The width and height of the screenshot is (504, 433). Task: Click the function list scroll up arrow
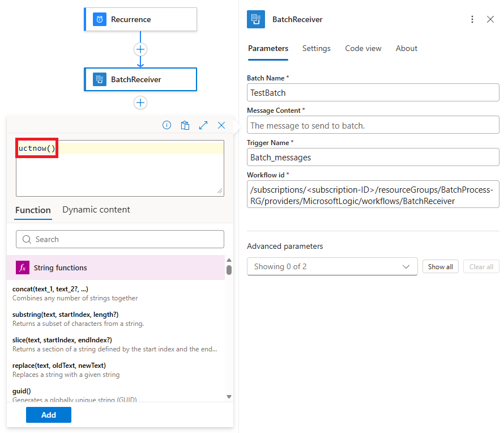[229, 260]
